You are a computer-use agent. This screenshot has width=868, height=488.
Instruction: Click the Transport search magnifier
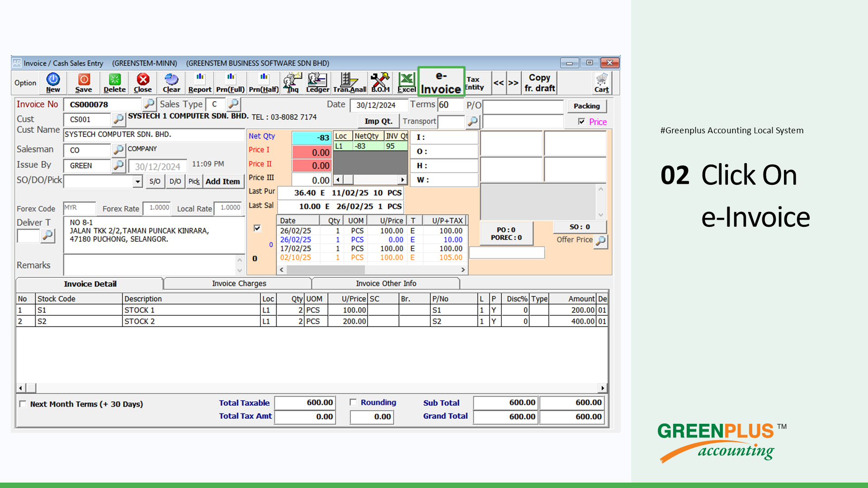[x=472, y=121]
